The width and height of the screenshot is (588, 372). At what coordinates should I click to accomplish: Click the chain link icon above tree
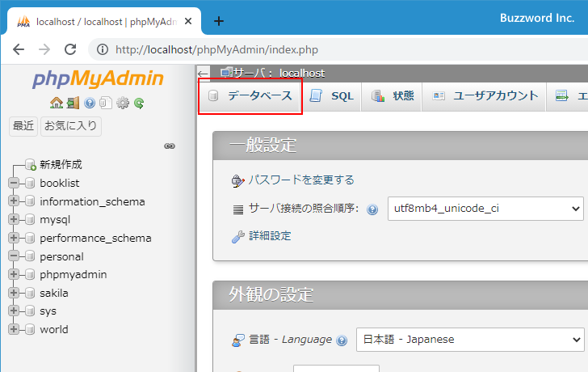coord(170,146)
